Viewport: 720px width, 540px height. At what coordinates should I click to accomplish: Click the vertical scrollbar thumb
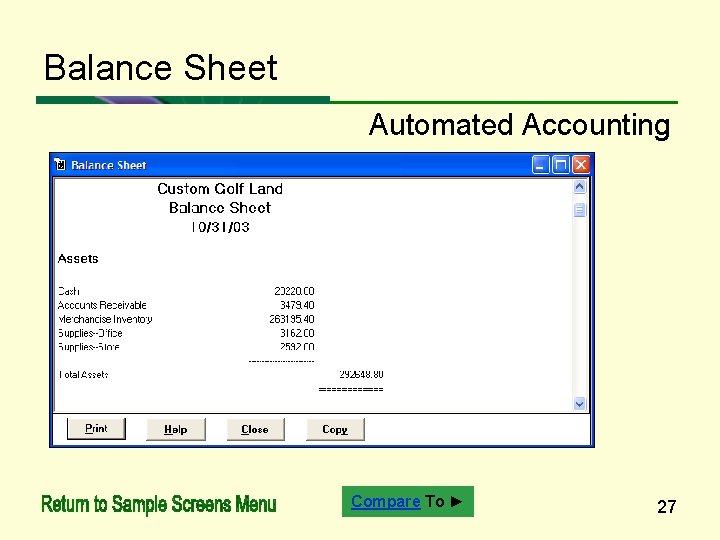tap(579, 210)
